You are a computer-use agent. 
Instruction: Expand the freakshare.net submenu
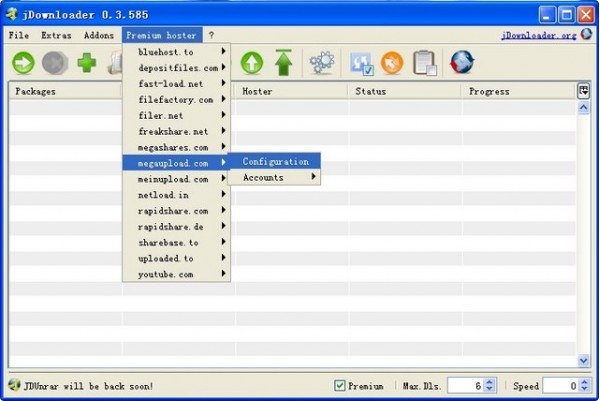tap(176, 131)
